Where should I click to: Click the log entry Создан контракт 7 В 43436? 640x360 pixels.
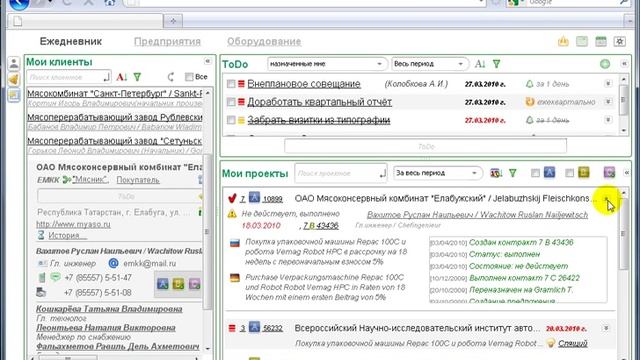521,242
